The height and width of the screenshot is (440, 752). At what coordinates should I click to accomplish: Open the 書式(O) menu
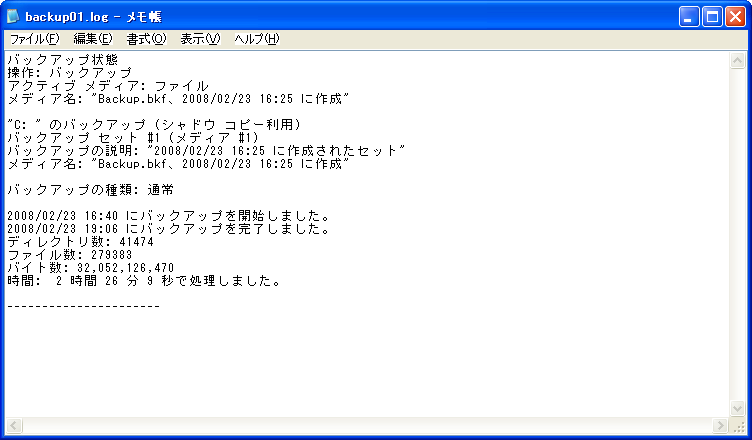(x=146, y=39)
